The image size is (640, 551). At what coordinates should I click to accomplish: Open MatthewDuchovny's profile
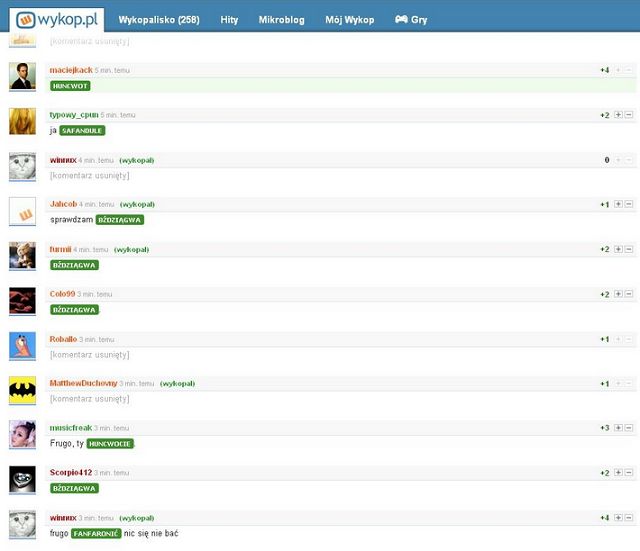pyautogui.click(x=83, y=383)
